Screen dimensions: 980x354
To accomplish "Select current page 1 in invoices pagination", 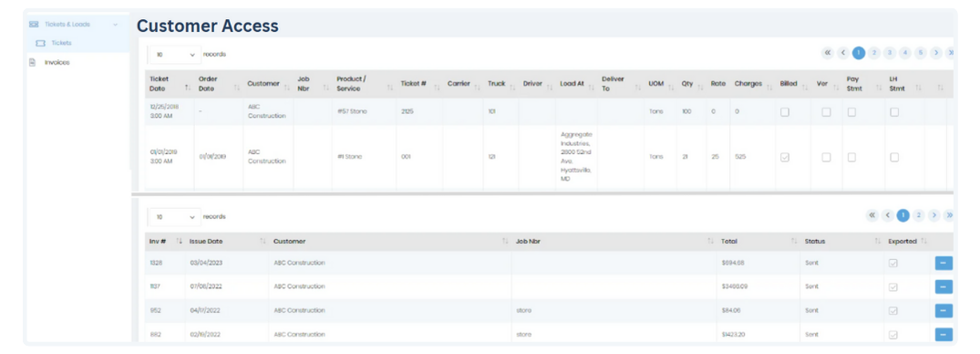I will (903, 216).
